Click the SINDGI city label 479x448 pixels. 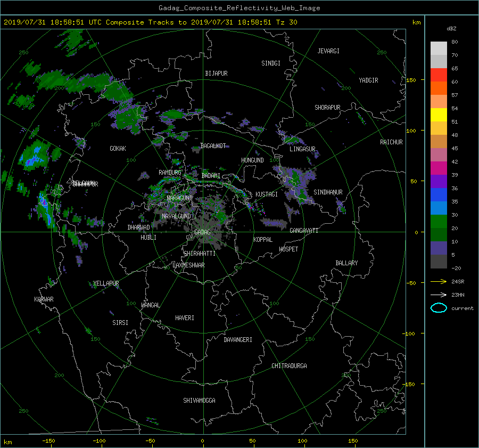click(x=271, y=63)
